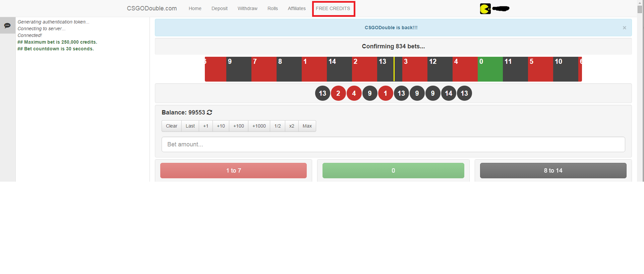
Task: Click the 'Maximum bet is 250,000 credits' chat line
Action: coord(57,42)
